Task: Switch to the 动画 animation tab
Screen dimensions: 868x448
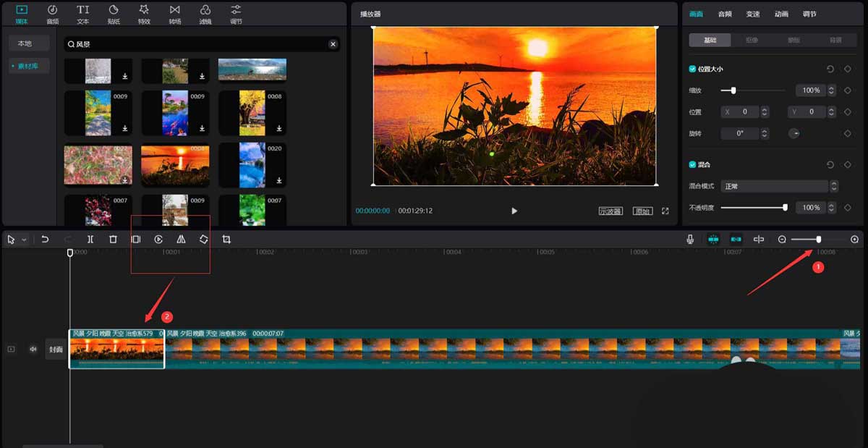Action: [x=781, y=14]
